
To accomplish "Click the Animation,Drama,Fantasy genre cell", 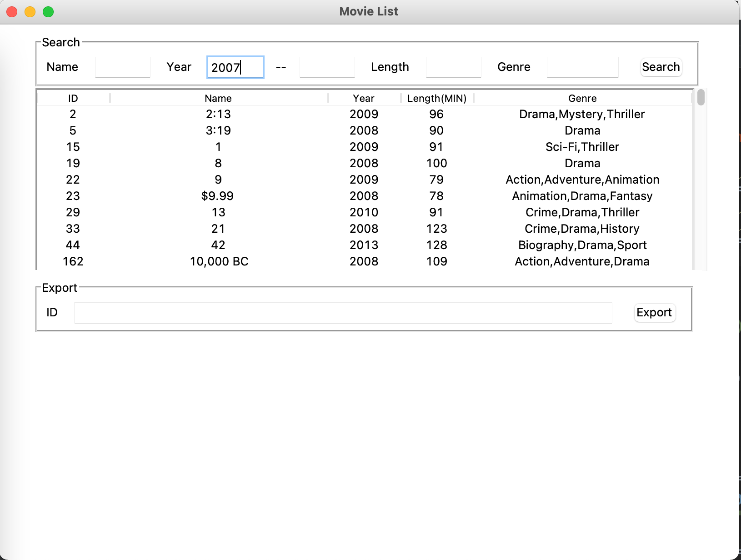I will click(x=582, y=196).
